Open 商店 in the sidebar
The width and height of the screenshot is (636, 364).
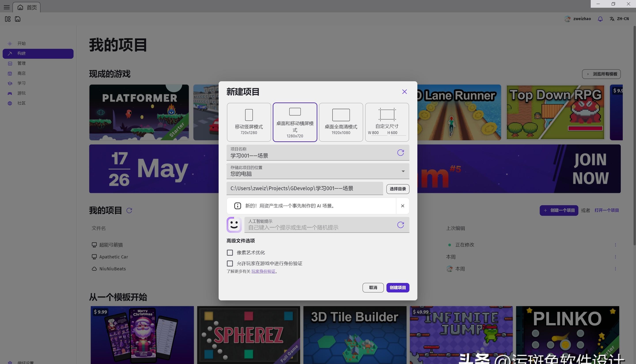tap(38, 73)
